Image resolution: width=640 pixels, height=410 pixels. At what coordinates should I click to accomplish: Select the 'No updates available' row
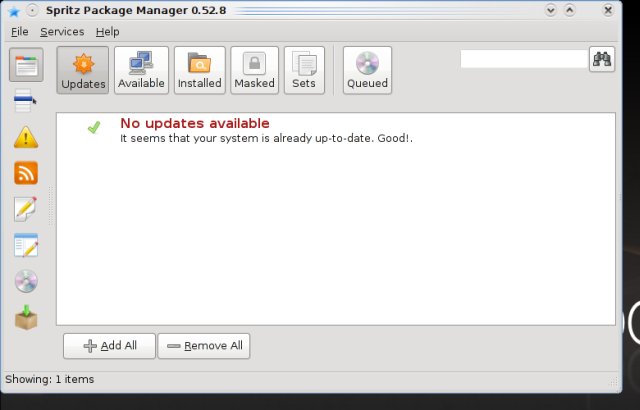(336, 130)
